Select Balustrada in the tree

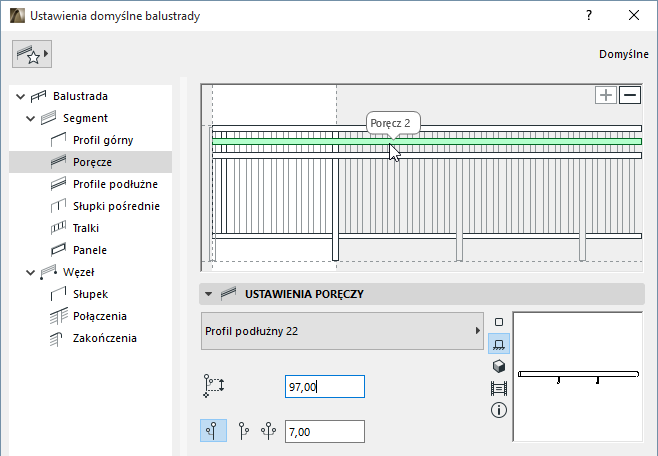tap(80, 96)
